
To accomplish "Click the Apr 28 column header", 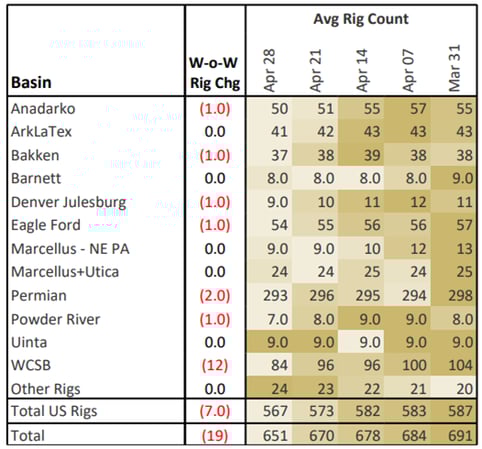I will point(270,70).
